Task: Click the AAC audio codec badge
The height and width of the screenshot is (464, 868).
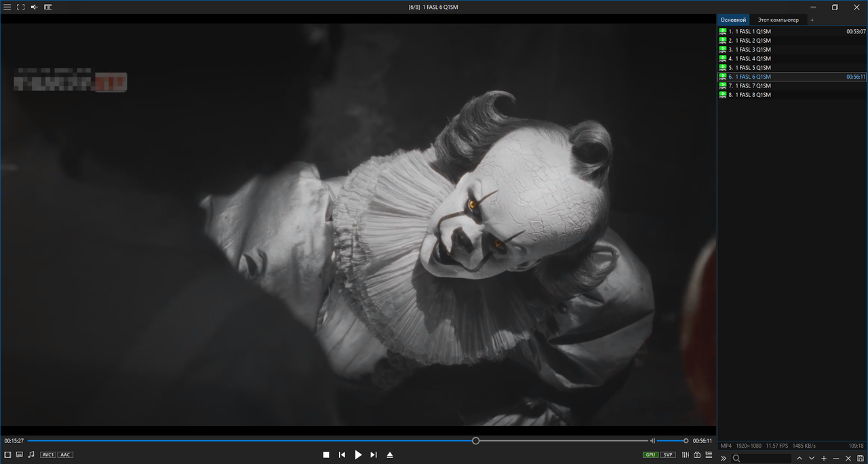Action: tap(65, 455)
